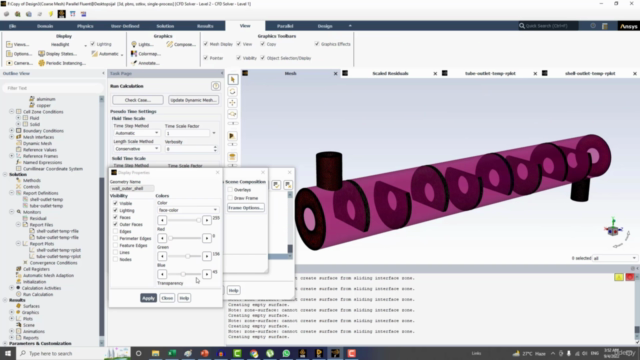Viewport: 640px width, 360px height.
Task: Select the pan view tool
Action: pyautogui.click(x=232, y=102)
